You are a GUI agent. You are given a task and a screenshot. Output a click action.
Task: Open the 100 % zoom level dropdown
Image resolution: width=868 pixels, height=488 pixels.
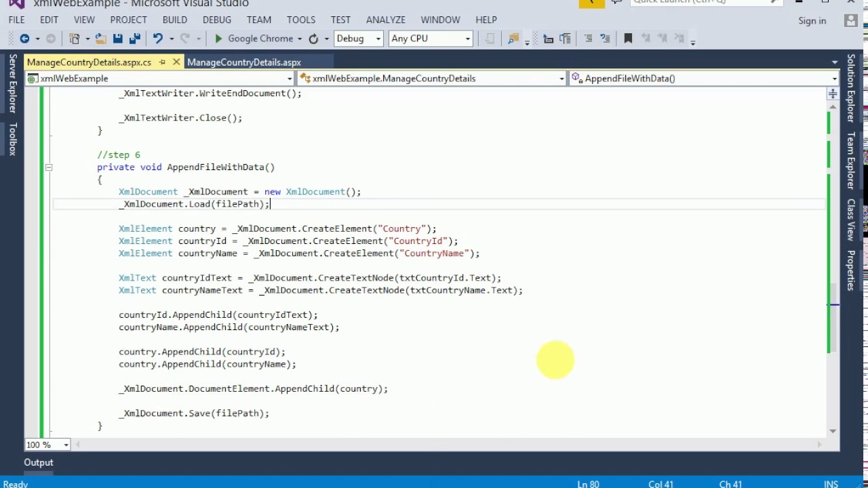[x=47, y=445]
